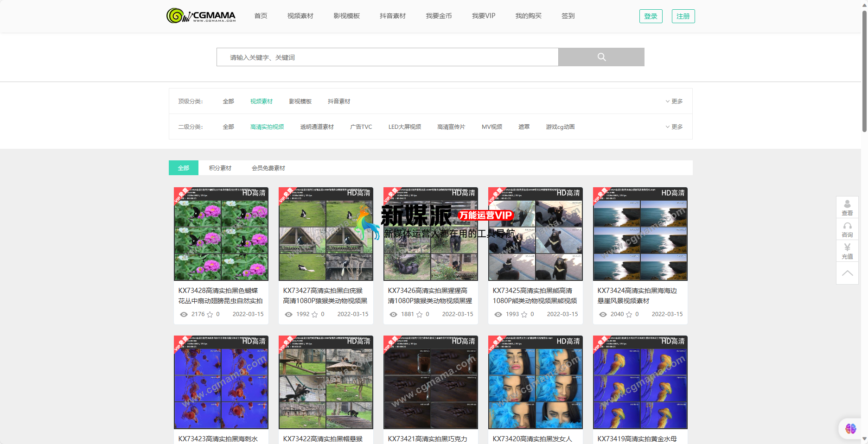
Task: Click the star favorite icon on KX73428
Action: [x=210, y=314]
